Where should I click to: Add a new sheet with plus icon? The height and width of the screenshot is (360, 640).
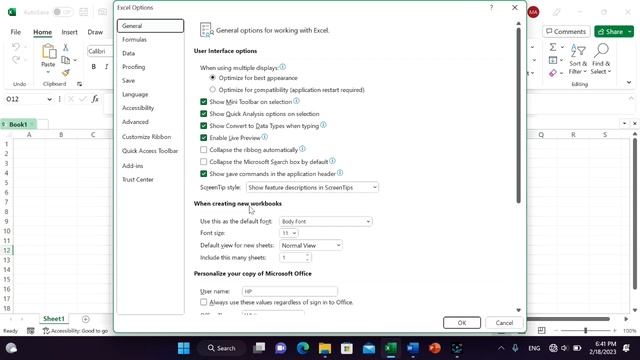[85, 319]
